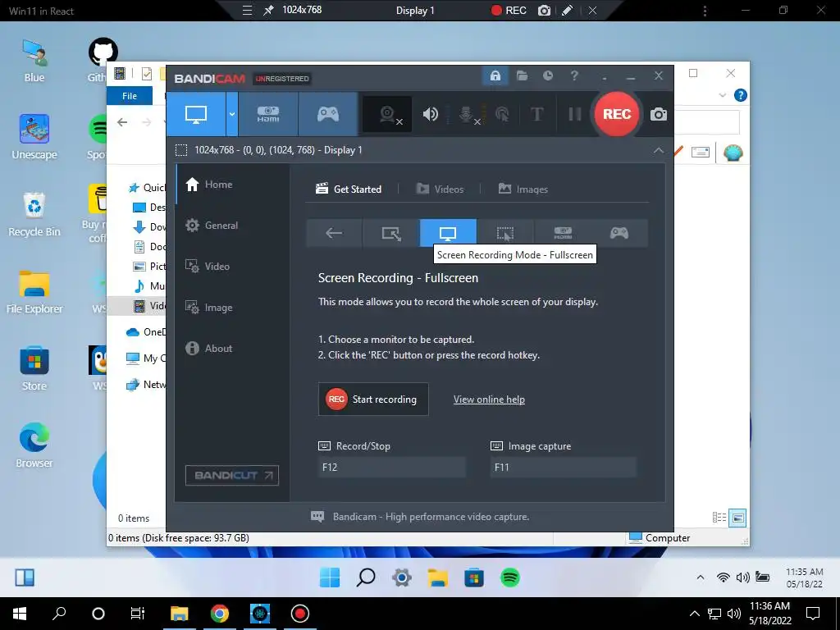The height and width of the screenshot is (630, 840).
Task: Collapse the recording area info bar chevron
Action: pos(659,151)
